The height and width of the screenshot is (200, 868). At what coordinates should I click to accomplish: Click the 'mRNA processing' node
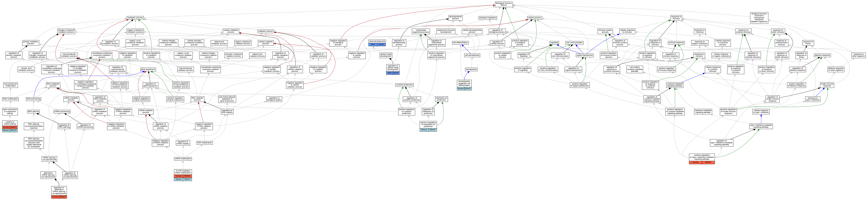click(x=62, y=111)
